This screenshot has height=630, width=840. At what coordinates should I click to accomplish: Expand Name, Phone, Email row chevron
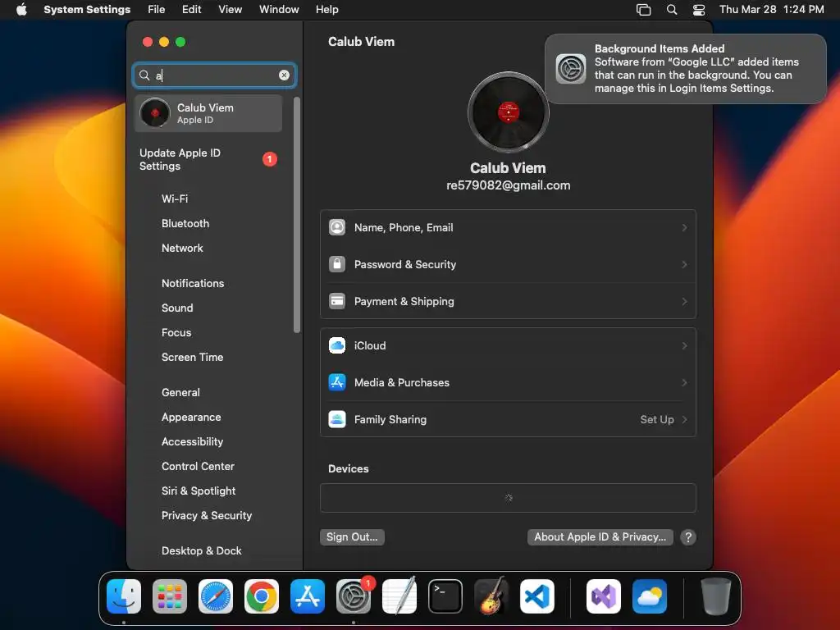[684, 228]
